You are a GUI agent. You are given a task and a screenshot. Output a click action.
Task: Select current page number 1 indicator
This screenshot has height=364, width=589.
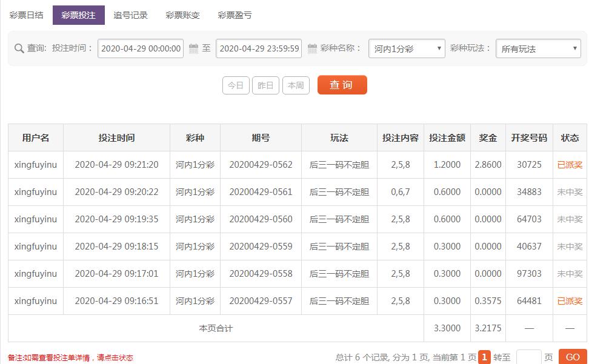484,357
